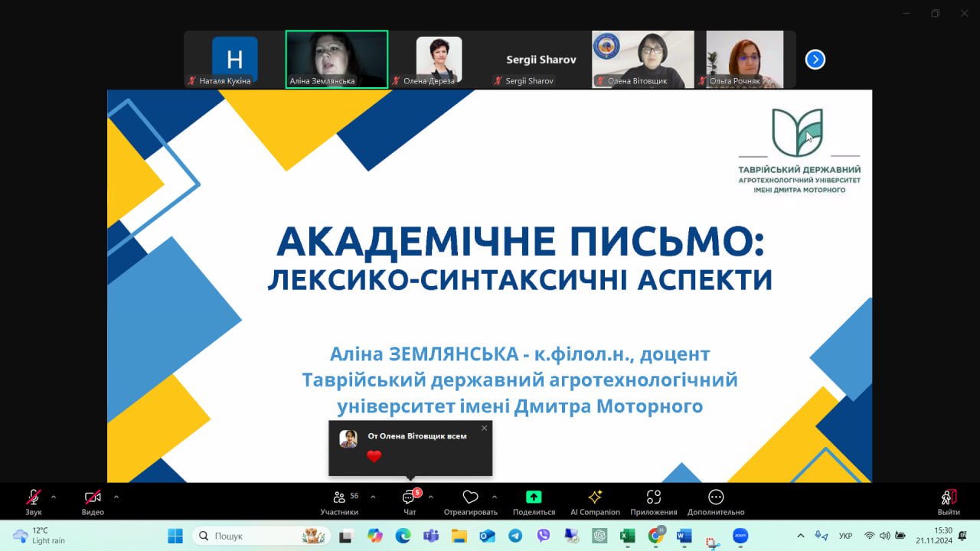Open the AI Companion sparkle icon
Viewport: 980px width, 551px height.
(x=595, y=497)
